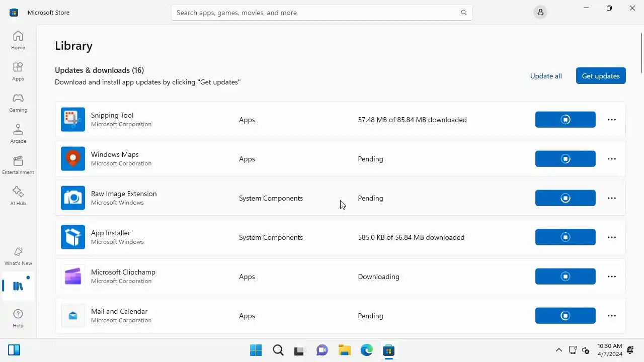
Task: Click the Raw Image Extension name
Action: coord(124,194)
